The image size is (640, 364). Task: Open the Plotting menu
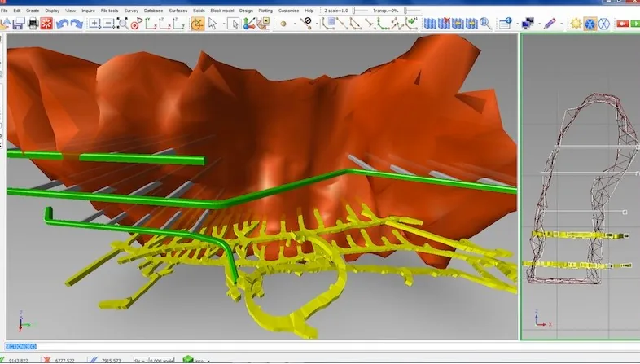point(265,11)
